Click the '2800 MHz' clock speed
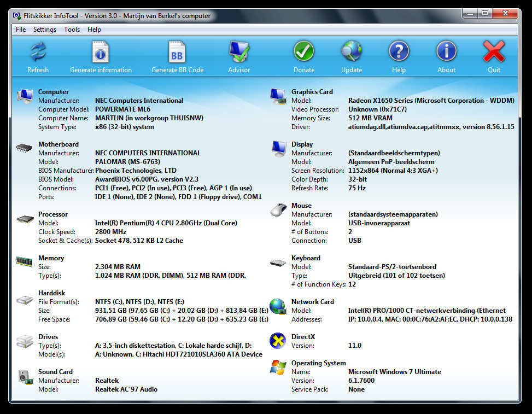Image resolution: width=532 pixels, height=414 pixels. click(110, 232)
